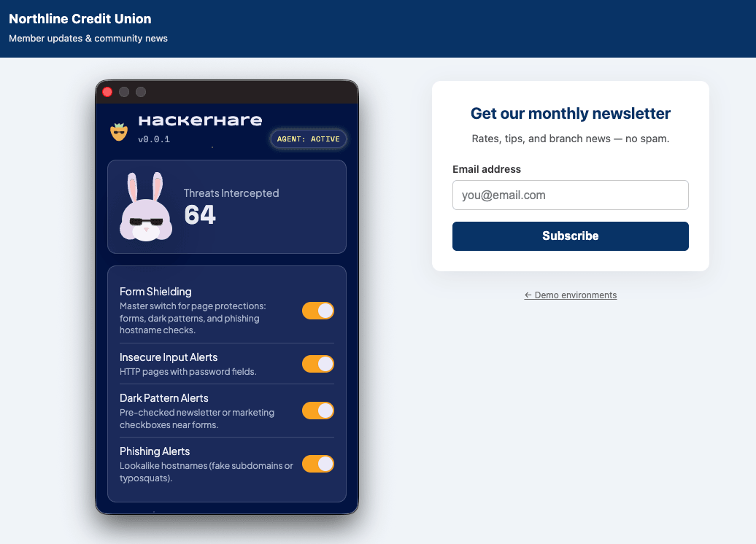
Task: Disable Insecure Input Alerts toggle
Action: click(x=317, y=364)
